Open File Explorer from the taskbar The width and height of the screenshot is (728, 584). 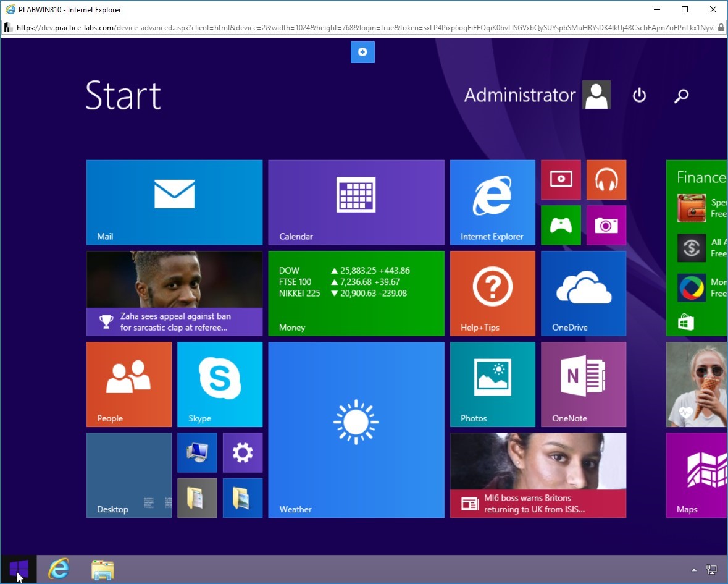(x=103, y=570)
